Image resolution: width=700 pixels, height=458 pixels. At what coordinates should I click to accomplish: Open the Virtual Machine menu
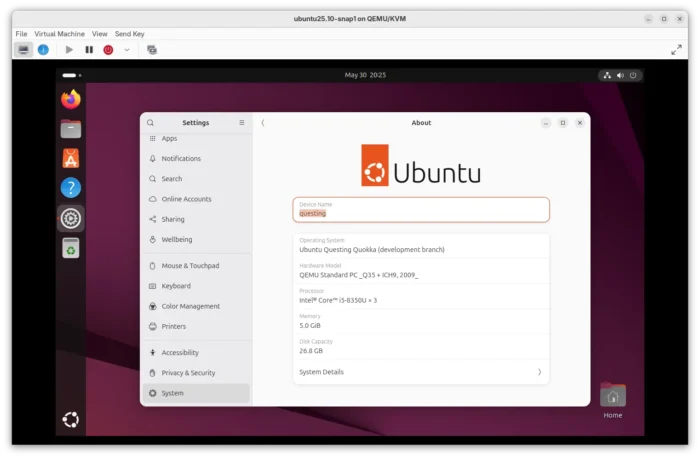tap(59, 34)
